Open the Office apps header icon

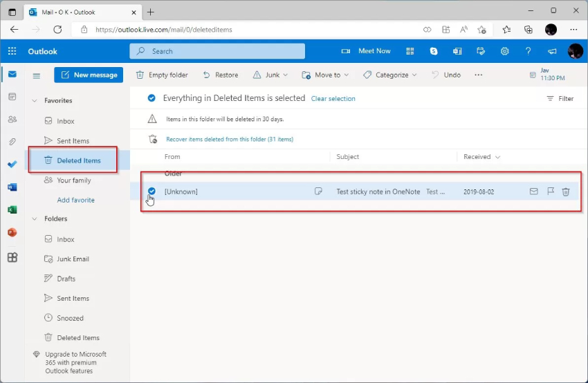(457, 51)
